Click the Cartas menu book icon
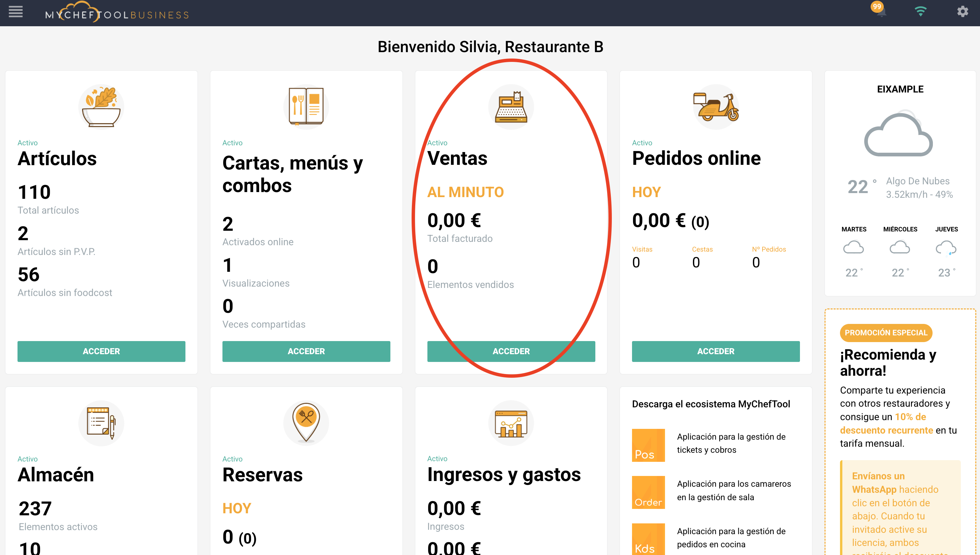 click(x=306, y=107)
